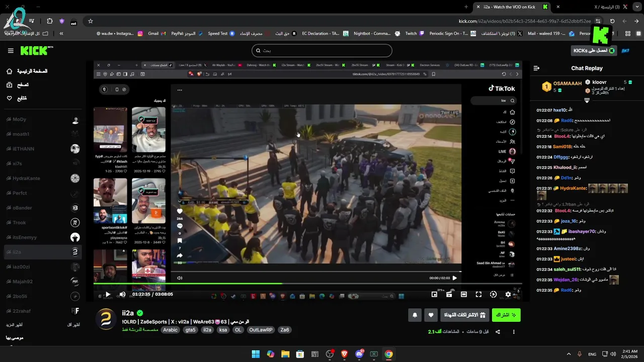Mute the video player volume
The height and width of the screenshot is (362, 644).
click(122, 294)
